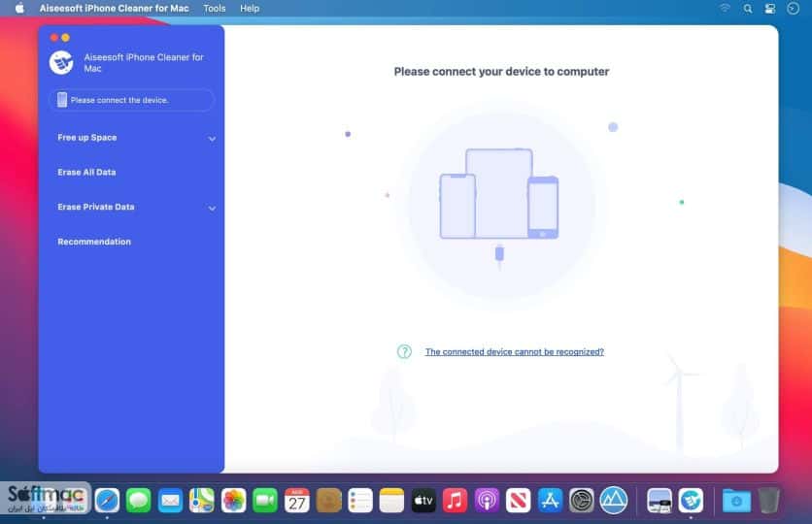Screen dimensions: 812x524
Task: Open Spotlight search from menu bar
Action: pyautogui.click(x=748, y=9)
